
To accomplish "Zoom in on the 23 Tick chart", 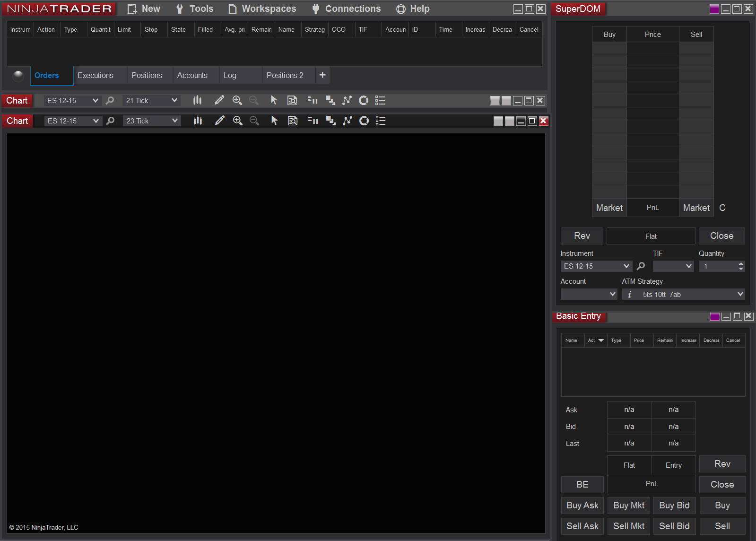I will (x=237, y=121).
